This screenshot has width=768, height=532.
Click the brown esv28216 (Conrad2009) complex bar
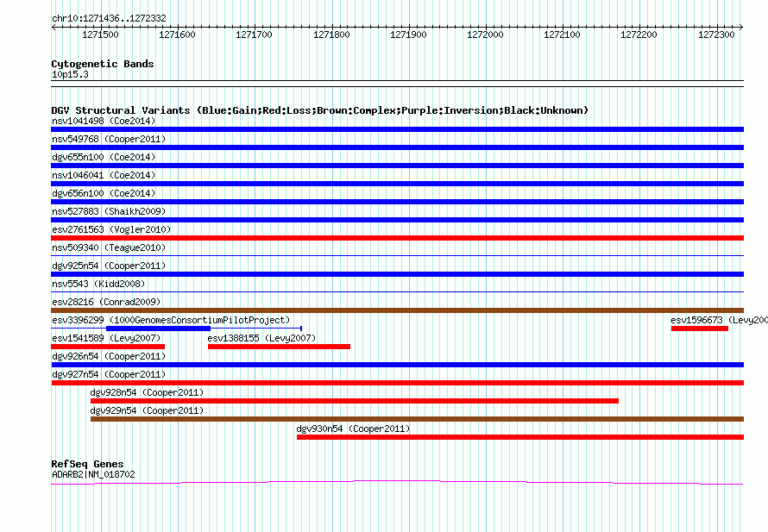click(397, 310)
